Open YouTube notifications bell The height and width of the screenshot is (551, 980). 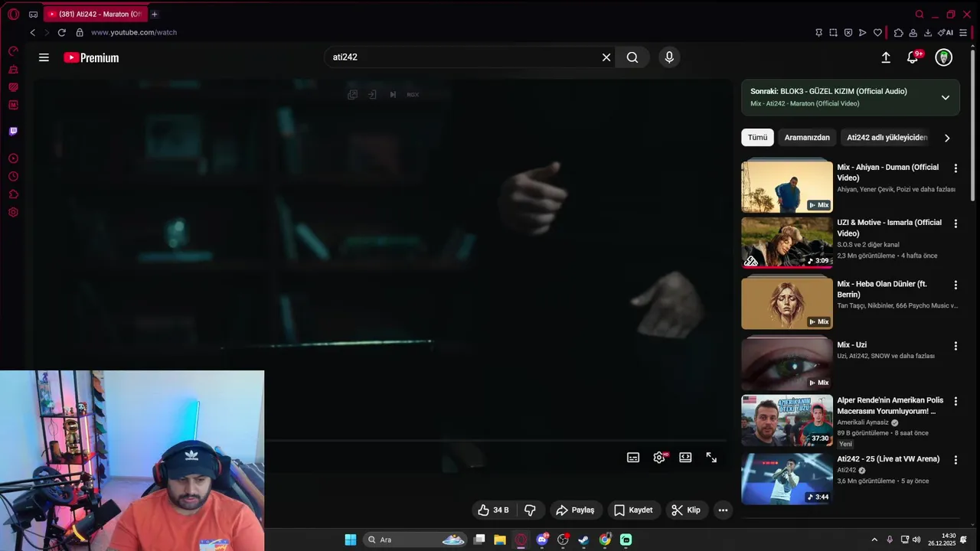point(913,57)
